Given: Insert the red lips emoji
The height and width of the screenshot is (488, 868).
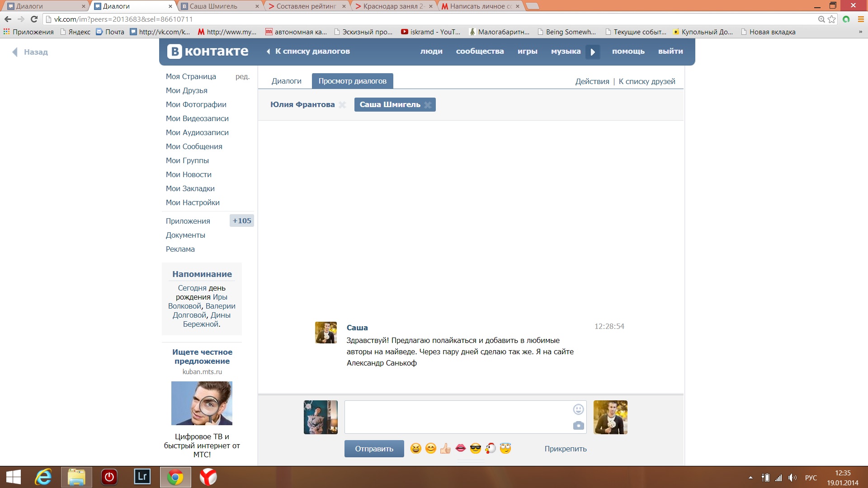Looking at the screenshot, I should point(460,448).
